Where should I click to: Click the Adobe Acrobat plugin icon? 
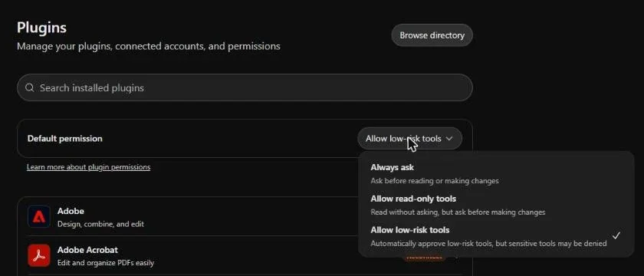[x=39, y=255]
